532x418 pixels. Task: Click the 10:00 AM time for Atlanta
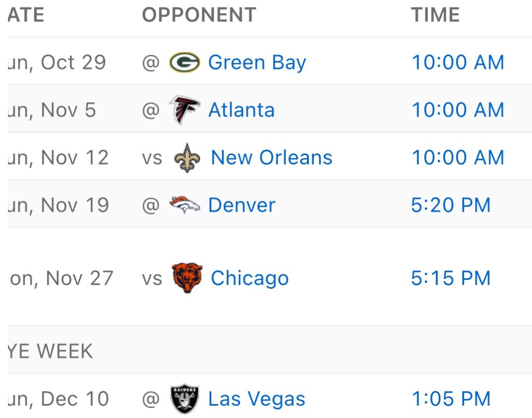point(458,110)
